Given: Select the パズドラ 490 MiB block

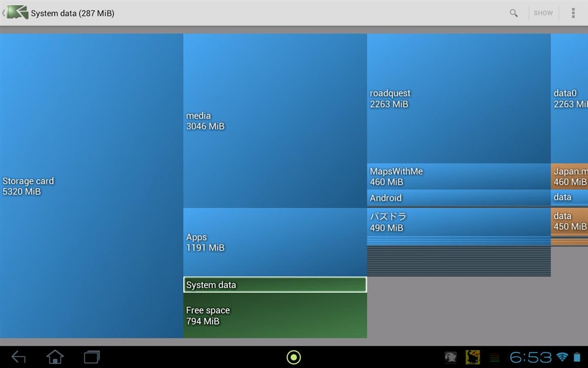Looking at the screenshot, I should pyautogui.click(x=459, y=222).
